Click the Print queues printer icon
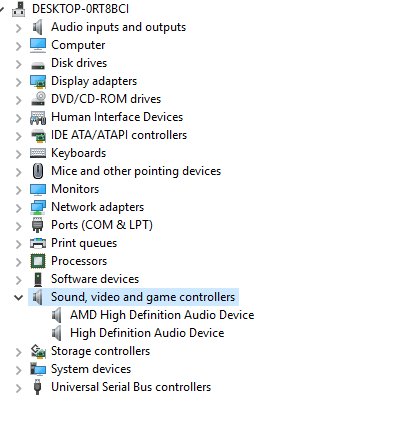Screen dimensions: 418x421 point(38,243)
